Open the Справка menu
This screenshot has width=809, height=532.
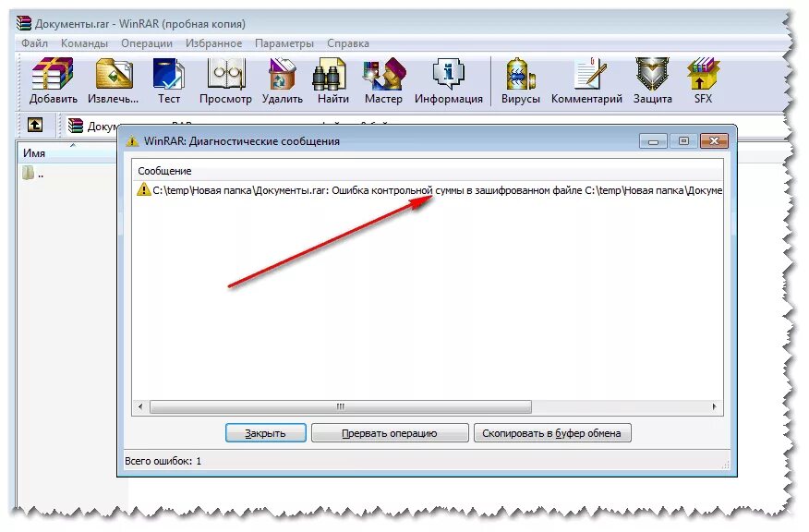348,43
